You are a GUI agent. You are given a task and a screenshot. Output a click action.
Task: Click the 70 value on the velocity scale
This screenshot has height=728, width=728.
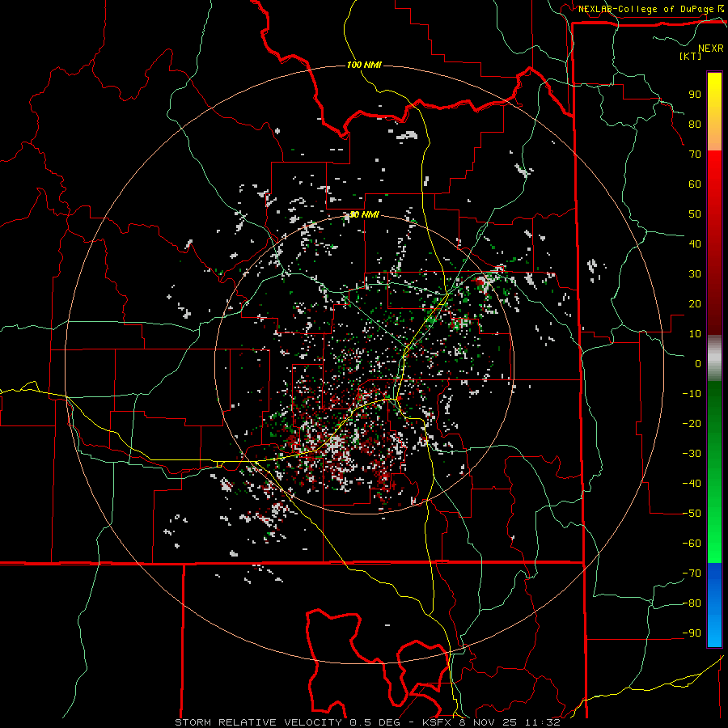click(x=695, y=154)
